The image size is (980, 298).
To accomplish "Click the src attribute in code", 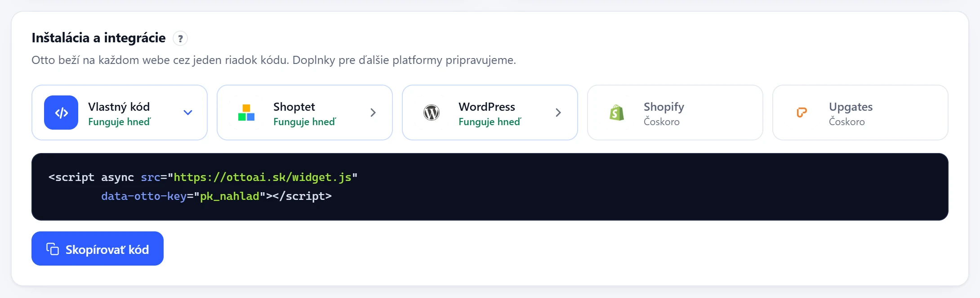I will [151, 177].
